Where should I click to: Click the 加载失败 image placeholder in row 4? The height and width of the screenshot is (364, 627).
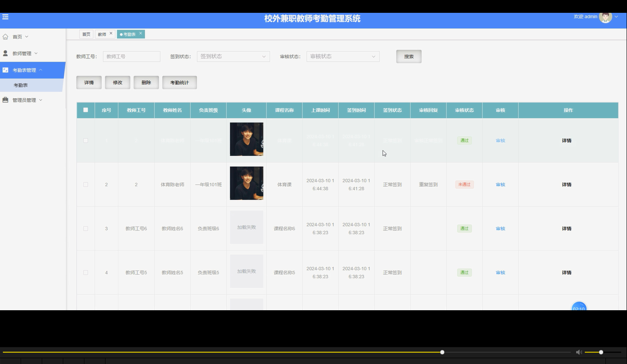click(246, 271)
